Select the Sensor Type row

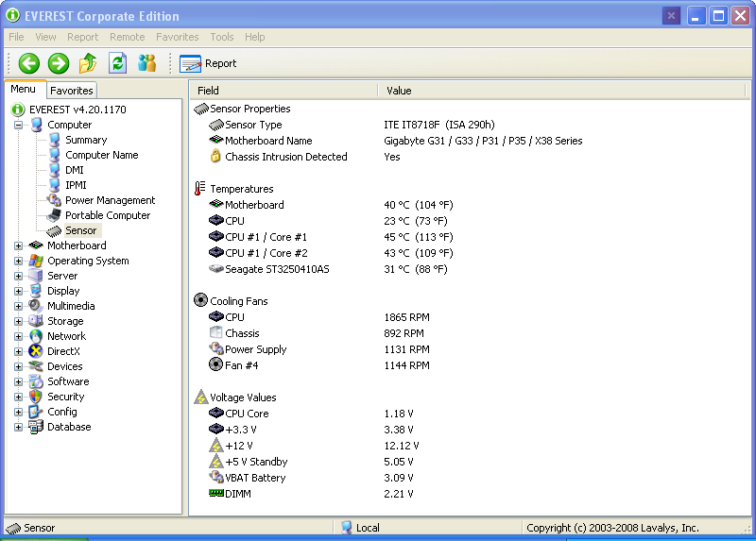(468, 125)
